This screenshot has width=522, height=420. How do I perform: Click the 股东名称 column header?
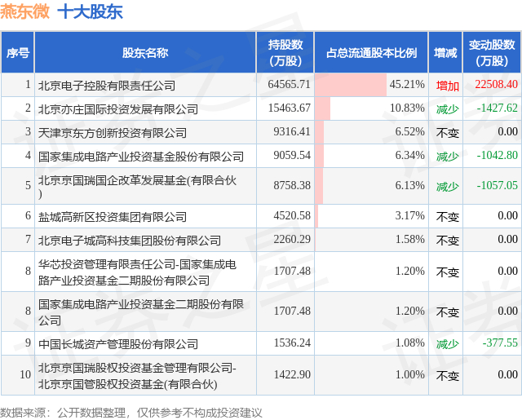[x=145, y=52]
